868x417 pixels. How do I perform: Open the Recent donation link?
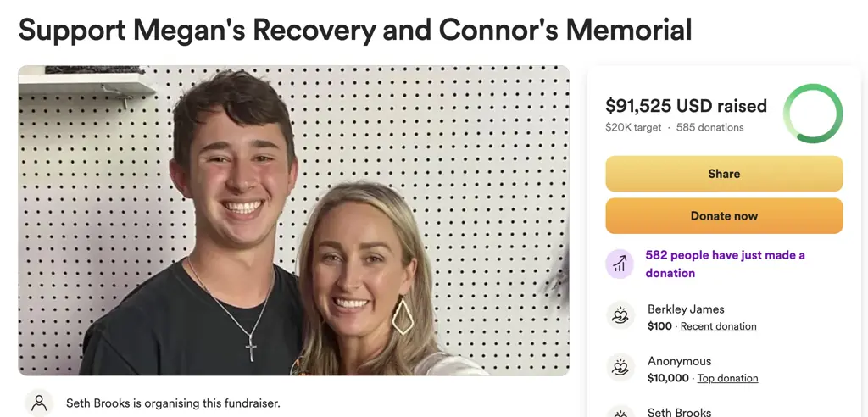(719, 326)
